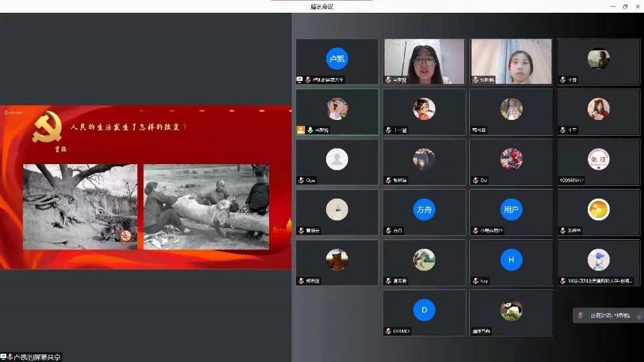Click the gray default avatar of Gou
This screenshot has width=644, height=362.
tap(337, 159)
